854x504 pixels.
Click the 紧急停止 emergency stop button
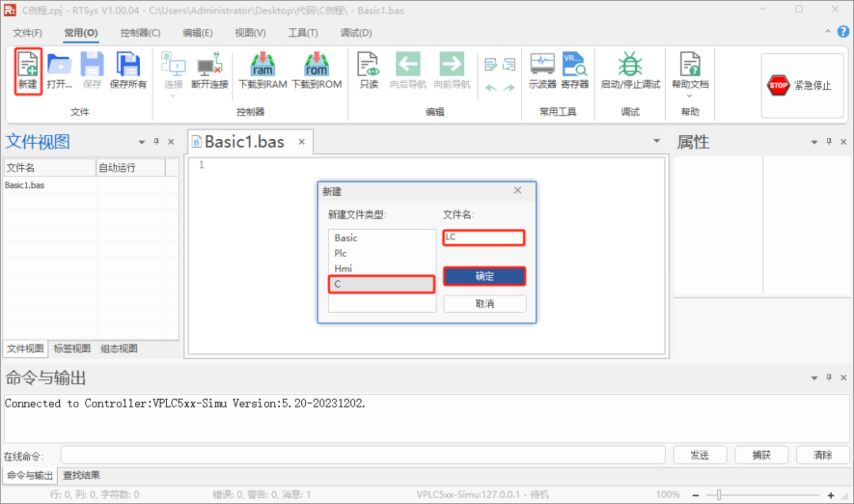coord(802,85)
